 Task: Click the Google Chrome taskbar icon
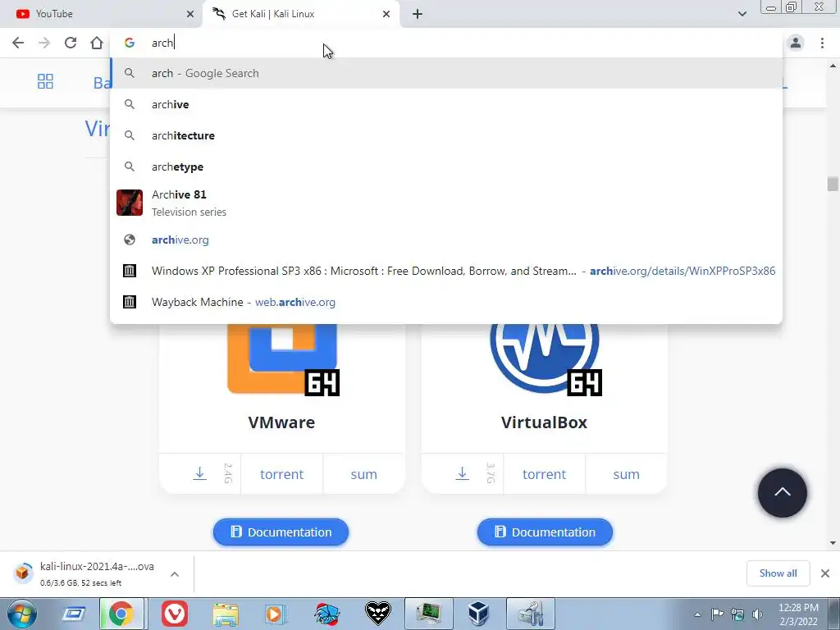[121, 614]
